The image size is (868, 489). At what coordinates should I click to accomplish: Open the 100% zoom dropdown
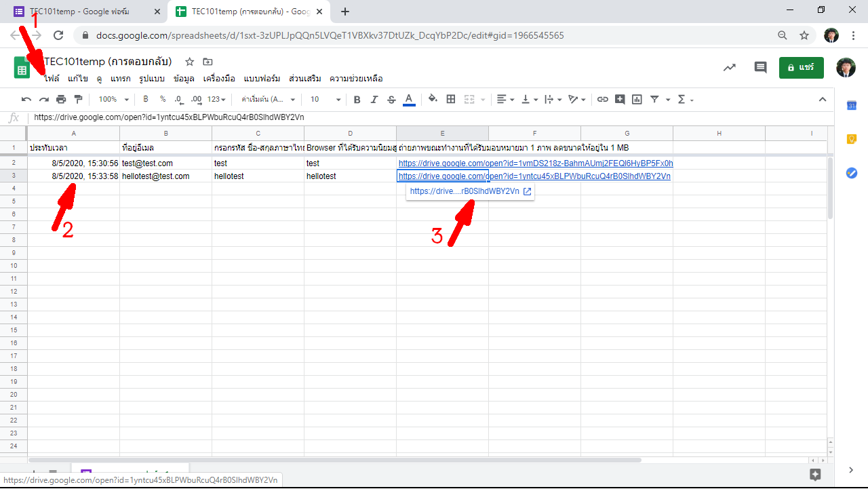click(113, 100)
